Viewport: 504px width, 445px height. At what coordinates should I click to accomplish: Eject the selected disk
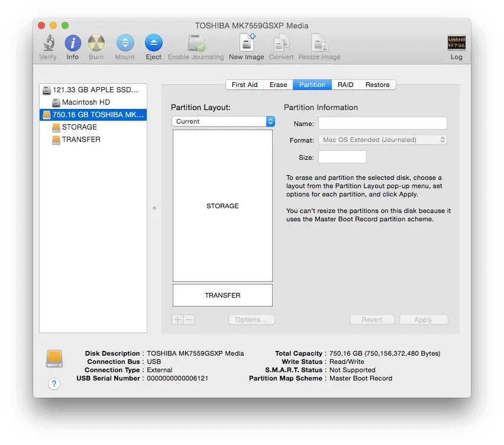[x=153, y=44]
